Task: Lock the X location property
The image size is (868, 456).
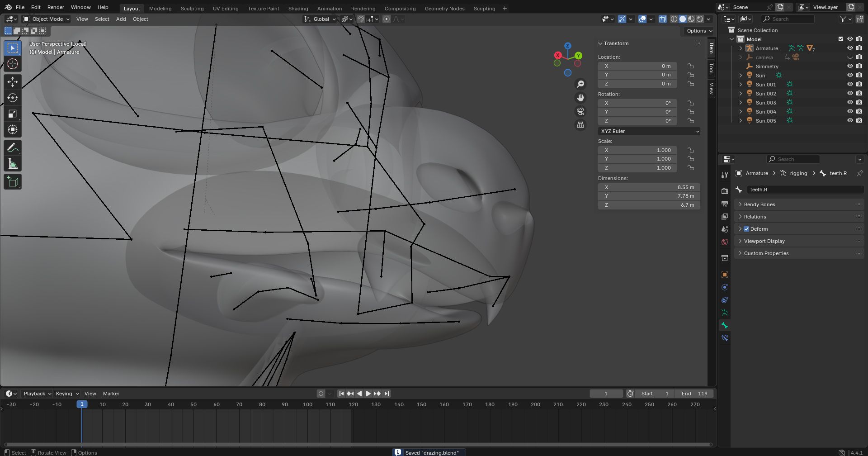Action: [x=691, y=66]
